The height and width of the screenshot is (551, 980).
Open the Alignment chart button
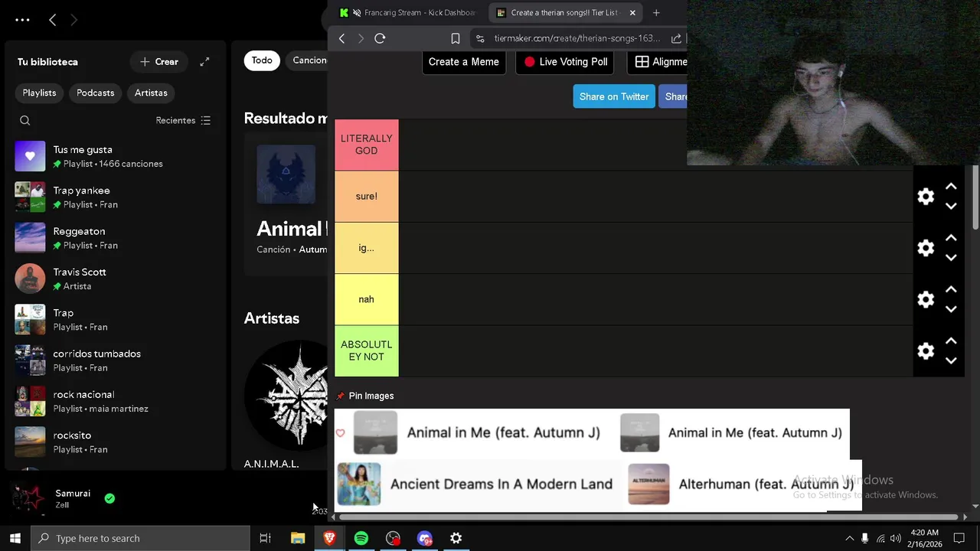click(x=658, y=62)
